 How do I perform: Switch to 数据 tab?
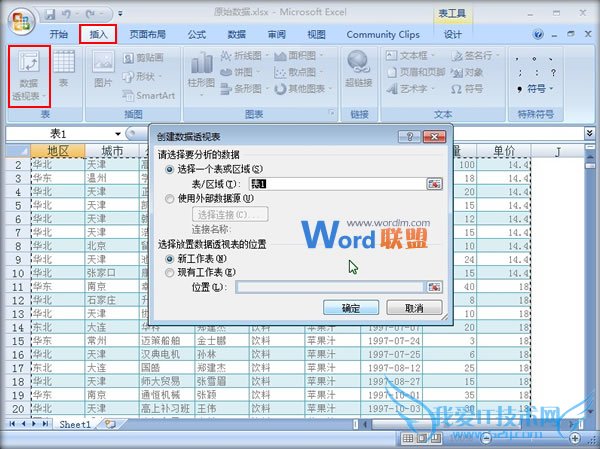[236, 34]
